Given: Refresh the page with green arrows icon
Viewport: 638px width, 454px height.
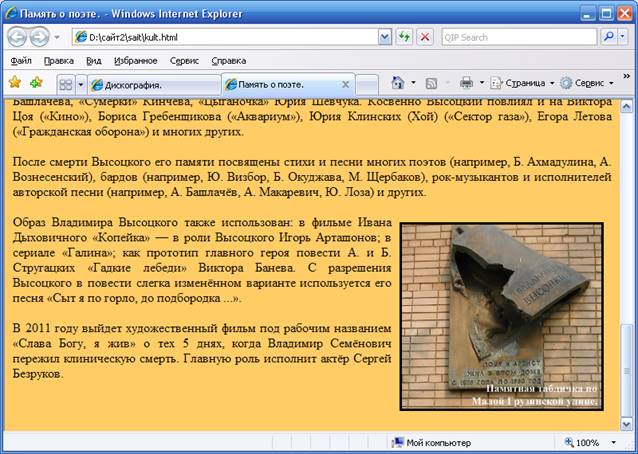Looking at the screenshot, I should point(404,37).
